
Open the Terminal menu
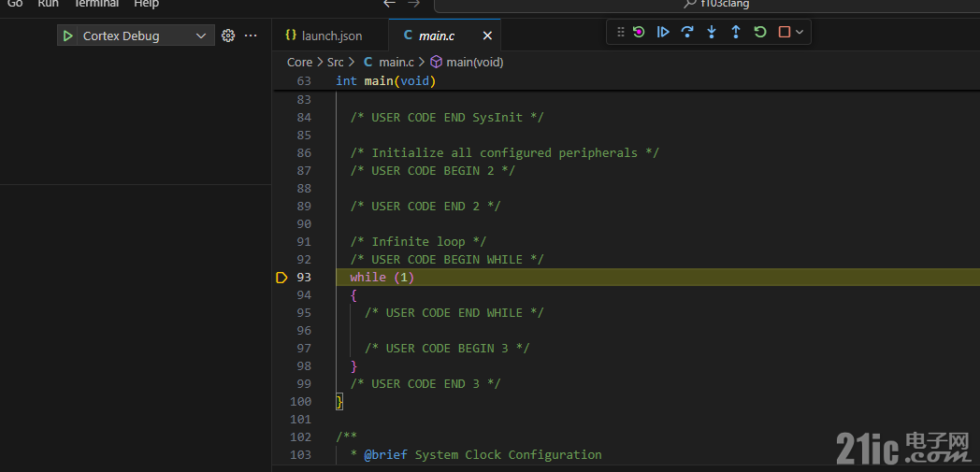(x=95, y=4)
